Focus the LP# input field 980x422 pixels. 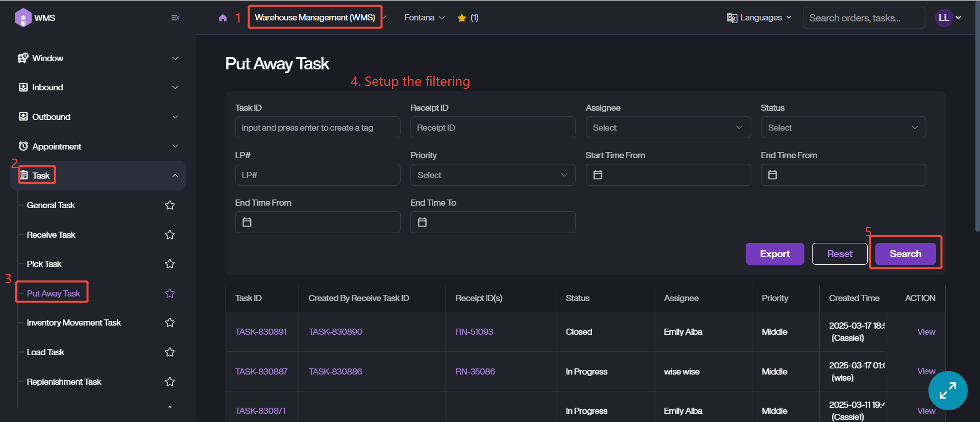317,175
